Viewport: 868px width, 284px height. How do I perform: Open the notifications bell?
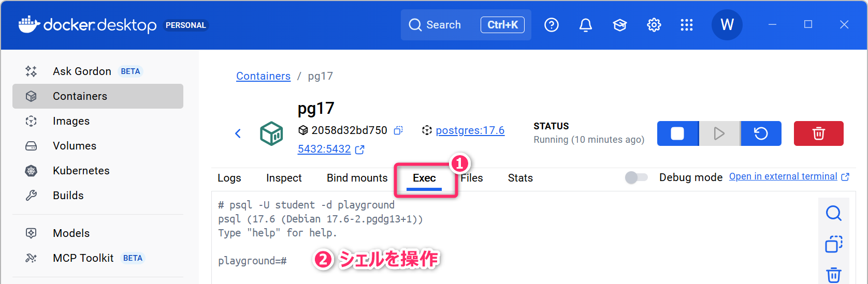[x=585, y=25]
